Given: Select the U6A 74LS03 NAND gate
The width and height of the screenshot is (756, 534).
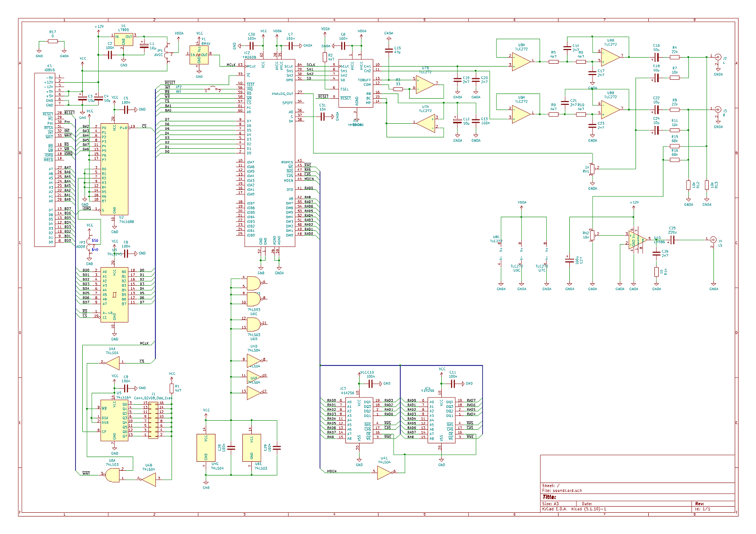Looking at the screenshot, I should click(x=112, y=475).
